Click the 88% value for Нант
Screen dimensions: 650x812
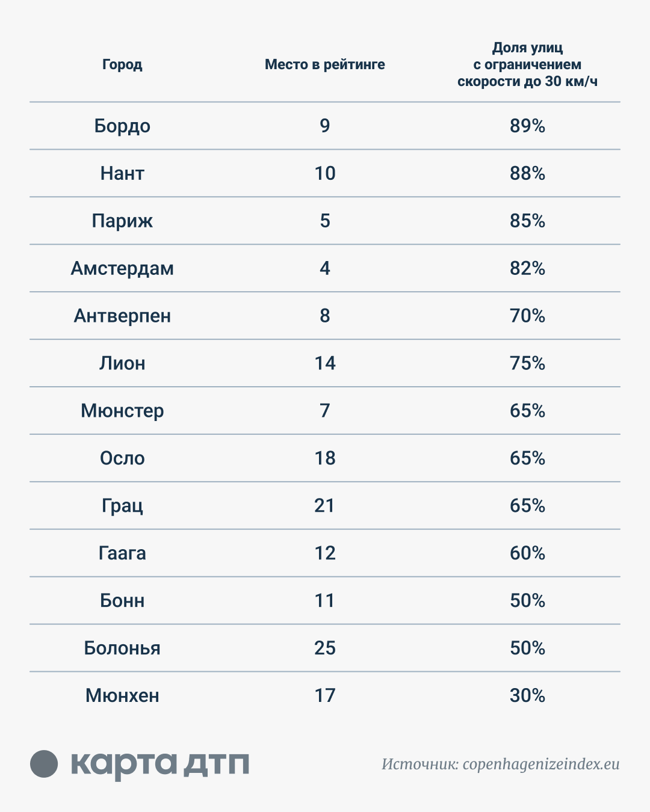527,173
